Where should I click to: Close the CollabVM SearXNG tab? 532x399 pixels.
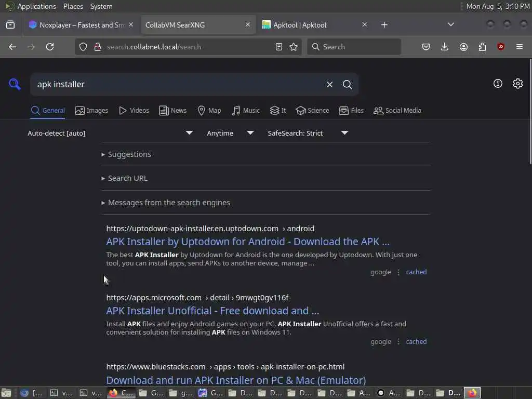click(248, 25)
